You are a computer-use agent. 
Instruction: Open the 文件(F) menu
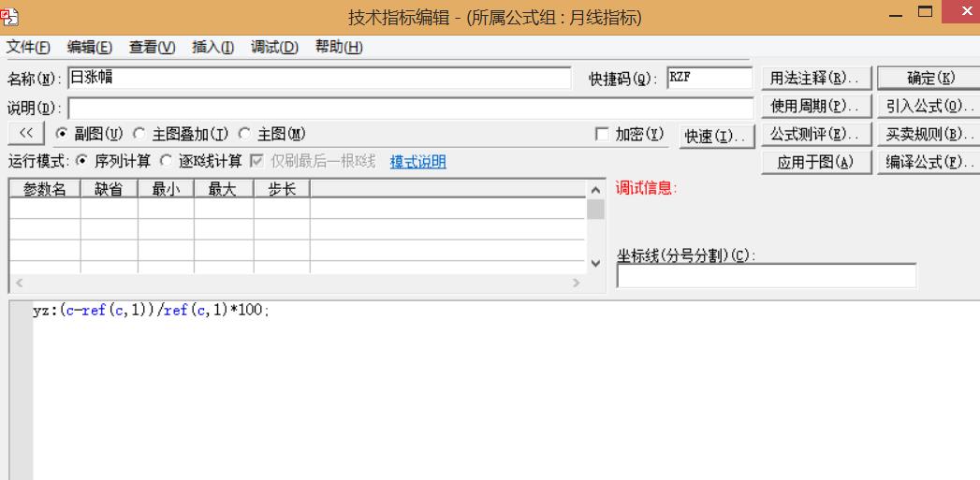28,48
